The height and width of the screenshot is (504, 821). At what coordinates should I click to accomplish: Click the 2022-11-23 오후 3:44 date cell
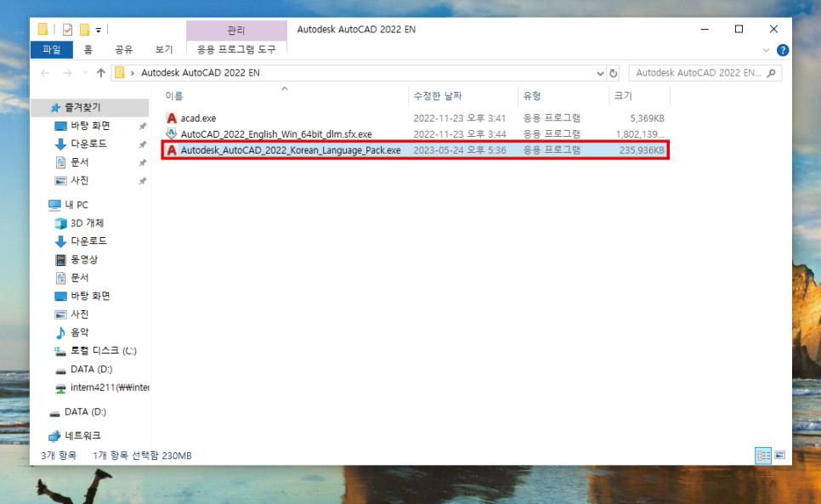tap(460, 134)
